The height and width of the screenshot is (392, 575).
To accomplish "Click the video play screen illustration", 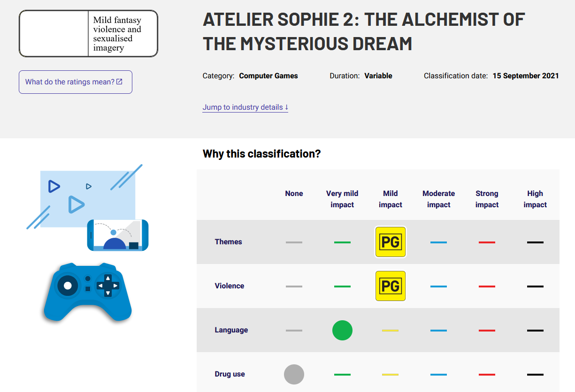I will tap(84, 197).
